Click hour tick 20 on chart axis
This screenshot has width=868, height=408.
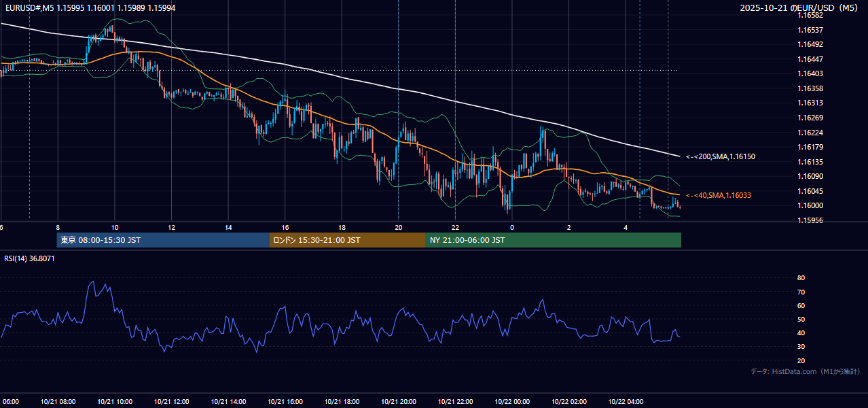click(x=399, y=227)
